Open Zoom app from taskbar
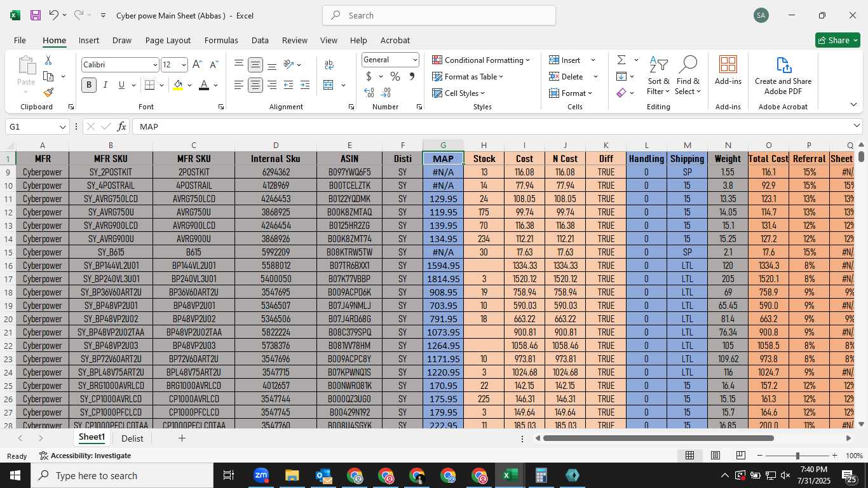This screenshot has width=868, height=488. [x=261, y=475]
